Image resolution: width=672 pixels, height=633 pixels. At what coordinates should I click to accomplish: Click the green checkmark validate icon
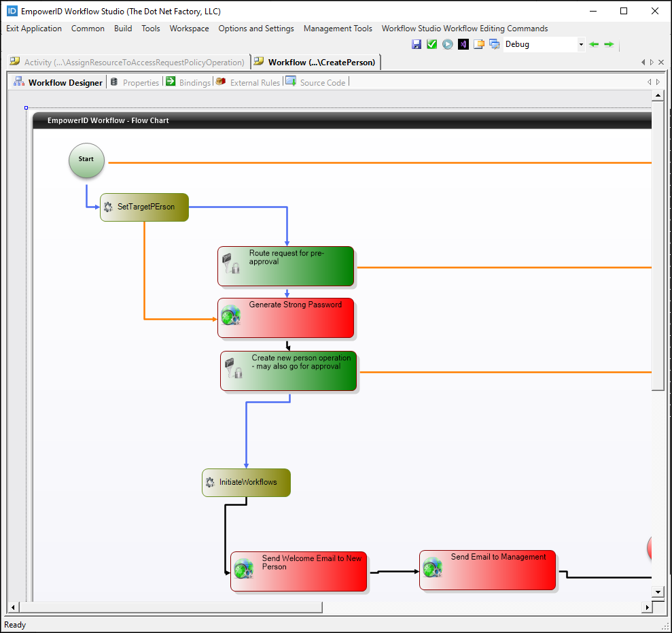431,44
